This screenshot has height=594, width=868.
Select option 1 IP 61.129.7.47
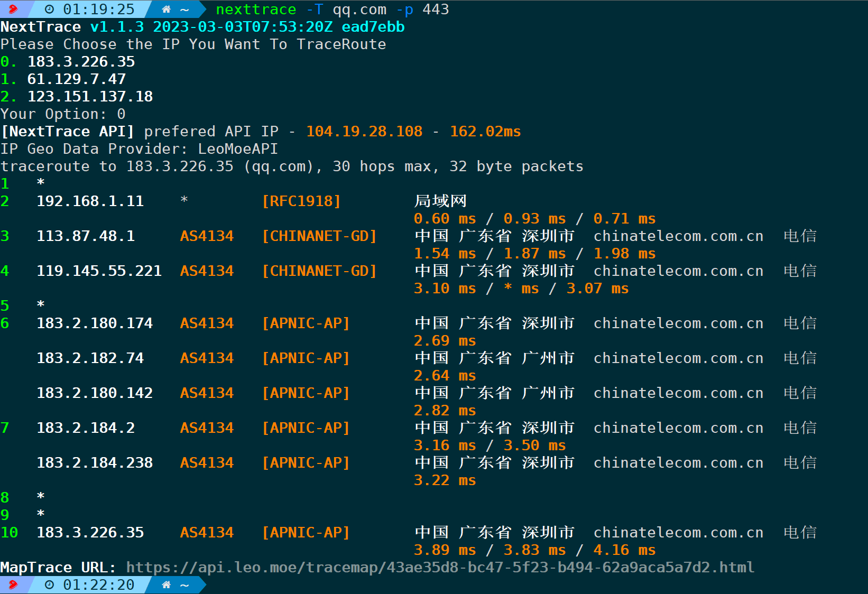[x=77, y=79]
